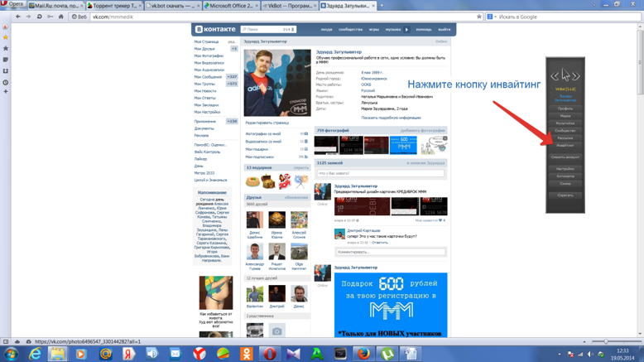
Task: Open uTorrent from taskbar
Action: click(387, 354)
